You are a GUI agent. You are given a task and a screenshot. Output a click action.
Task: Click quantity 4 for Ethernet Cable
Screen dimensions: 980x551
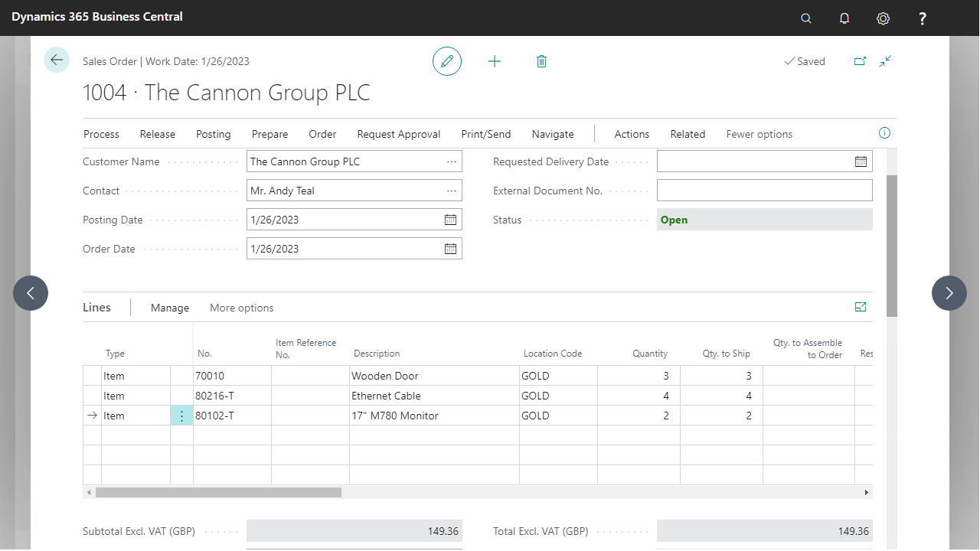point(639,396)
